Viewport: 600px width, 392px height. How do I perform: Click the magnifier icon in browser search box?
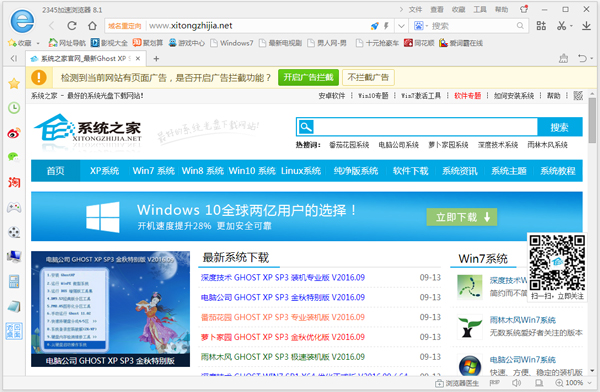click(x=520, y=26)
